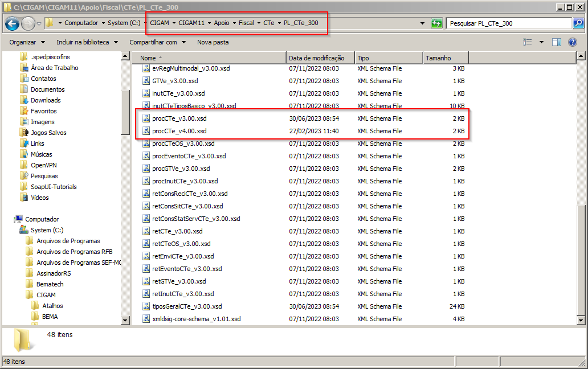Select file name retInutCTe_v3.00.xsd
The width and height of the screenshot is (588, 369).
[x=183, y=294]
